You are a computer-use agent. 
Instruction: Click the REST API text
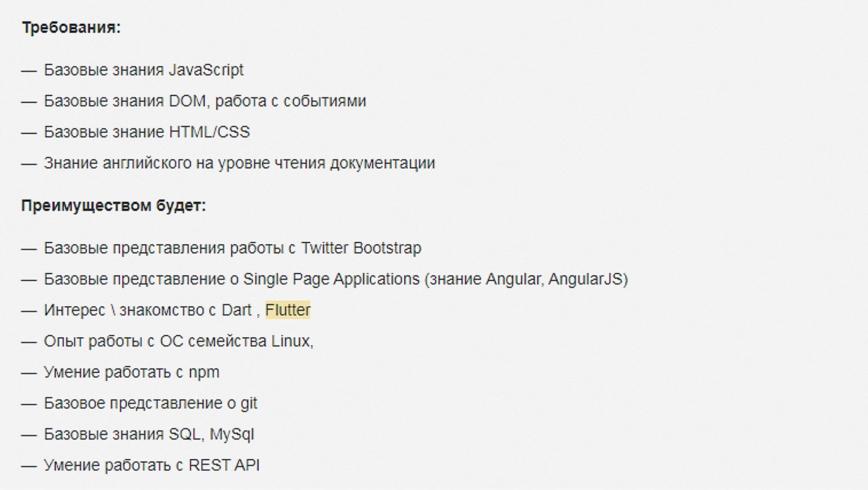pos(224,465)
